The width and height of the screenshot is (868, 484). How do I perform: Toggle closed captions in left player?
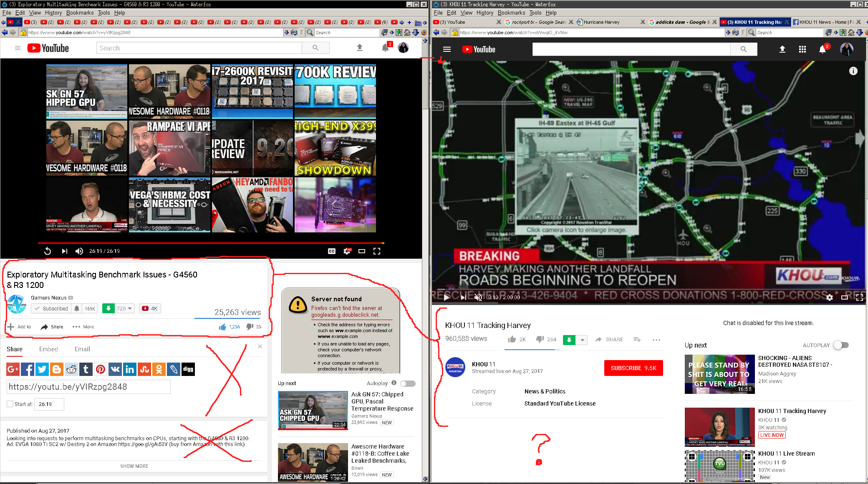click(x=332, y=251)
